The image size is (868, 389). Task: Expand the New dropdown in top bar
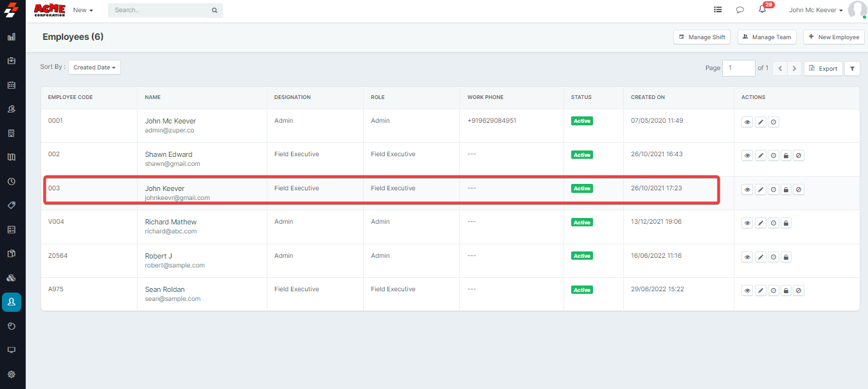tap(83, 10)
